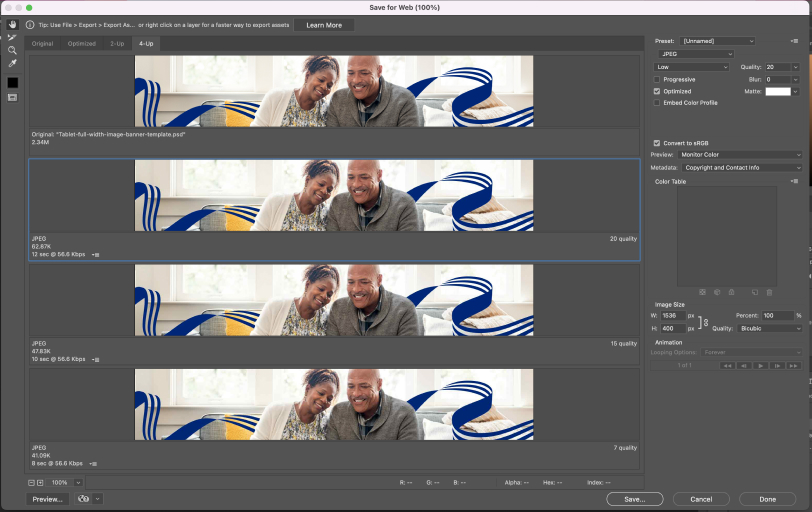Viewport: 812px width, 512px height.
Task: Click the info tip icon
Action: [30, 25]
